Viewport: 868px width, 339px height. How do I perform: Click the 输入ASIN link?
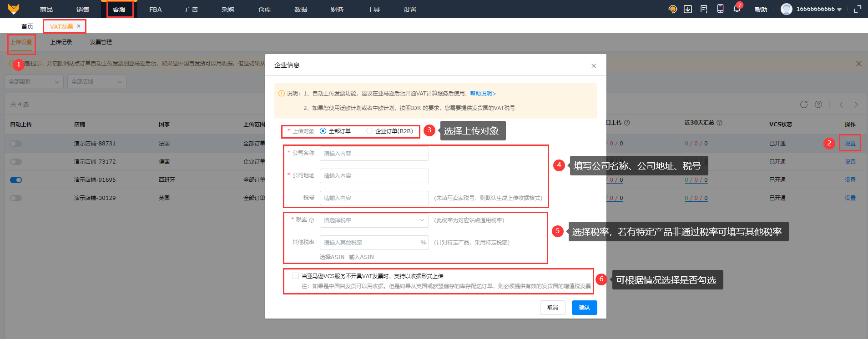pyautogui.click(x=362, y=257)
